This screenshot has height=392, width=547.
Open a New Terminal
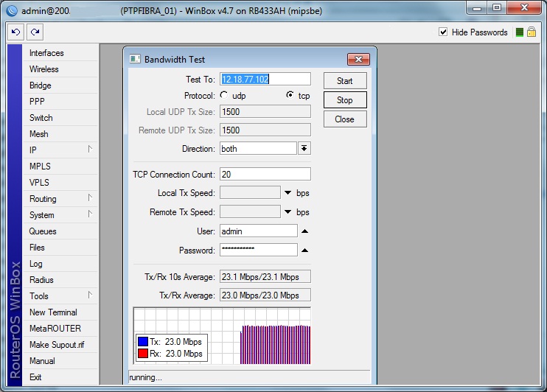coord(60,312)
